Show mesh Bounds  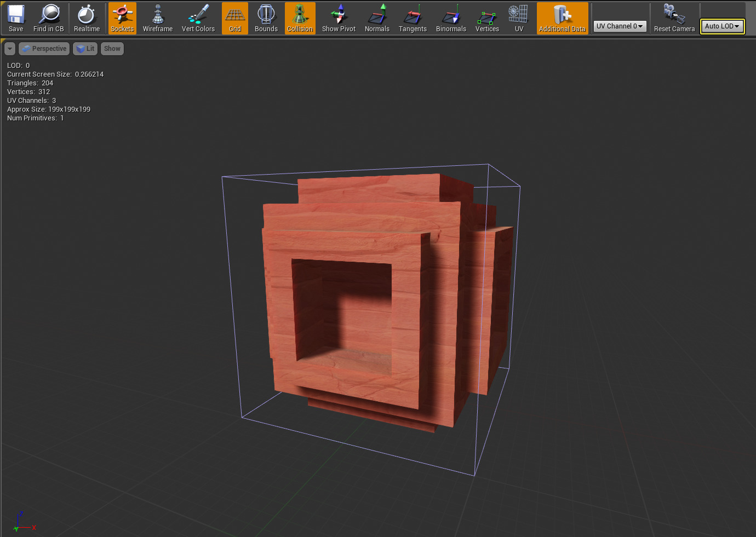266,18
